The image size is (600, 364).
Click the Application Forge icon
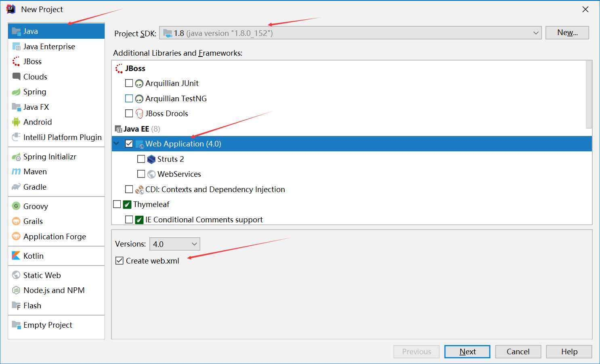click(x=16, y=236)
